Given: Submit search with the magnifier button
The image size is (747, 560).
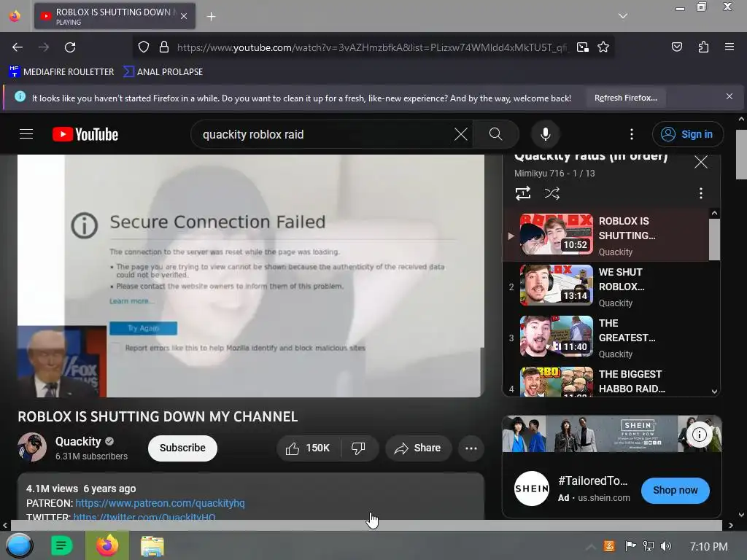Looking at the screenshot, I should click(495, 134).
